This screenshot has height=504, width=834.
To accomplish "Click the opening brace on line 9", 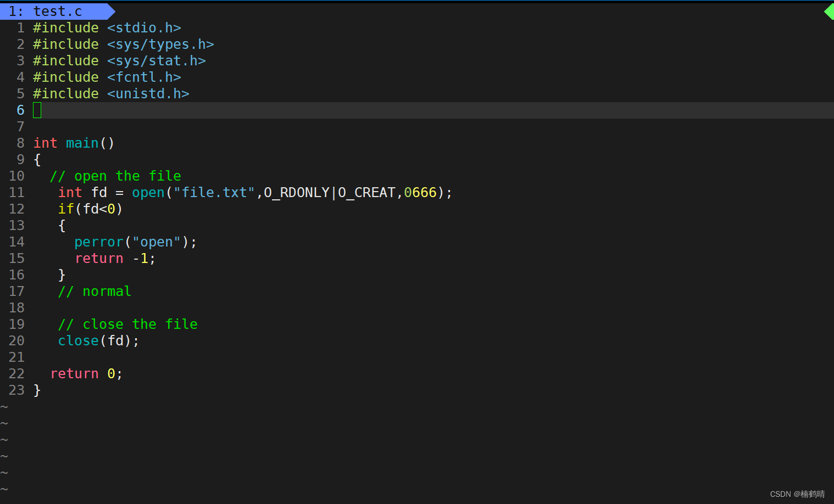I will coord(37,160).
